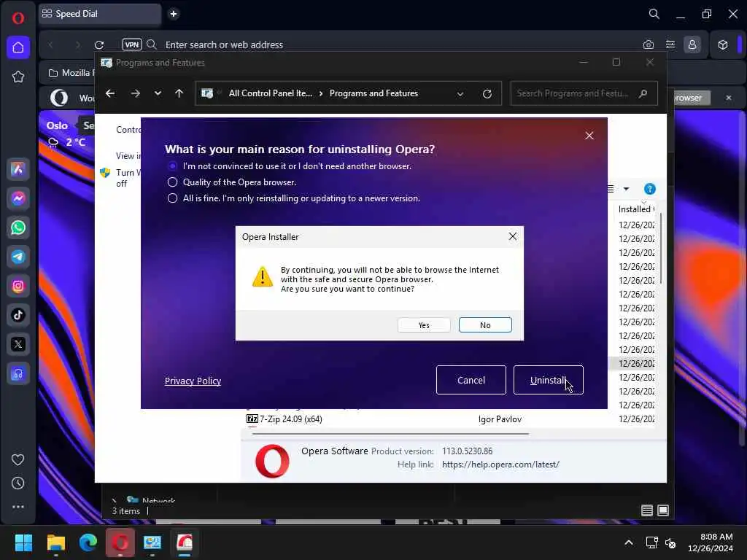Take a snapshot with the camera icon
The image size is (747, 560).
pyautogui.click(x=649, y=44)
